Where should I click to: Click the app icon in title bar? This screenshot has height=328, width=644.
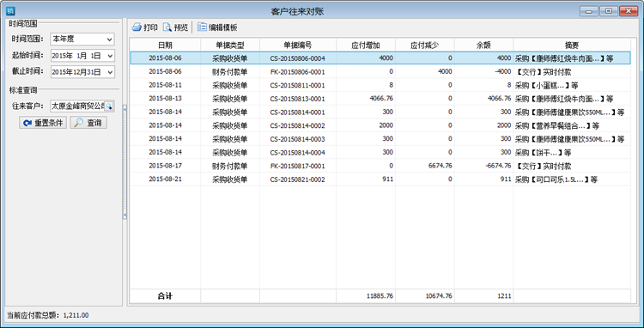(x=9, y=10)
